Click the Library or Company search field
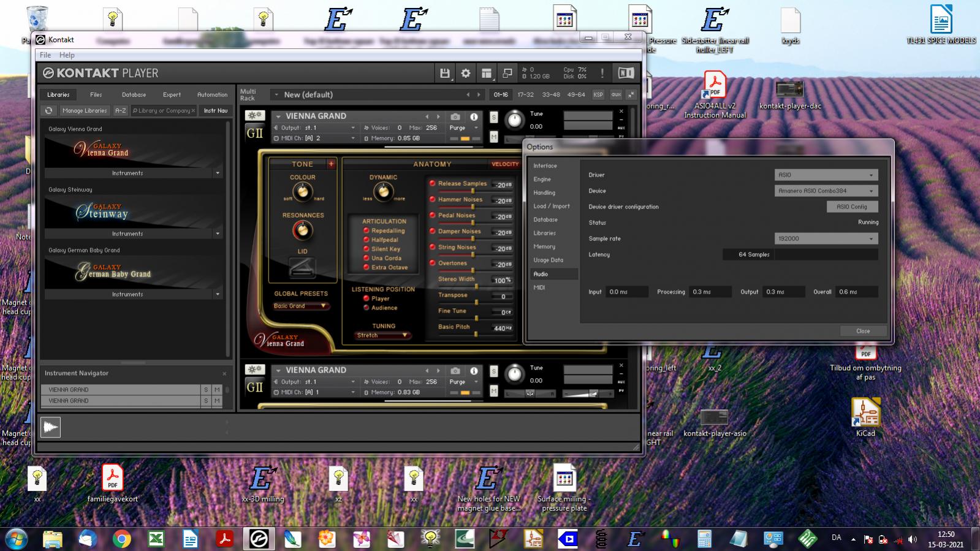 pyautogui.click(x=162, y=111)
